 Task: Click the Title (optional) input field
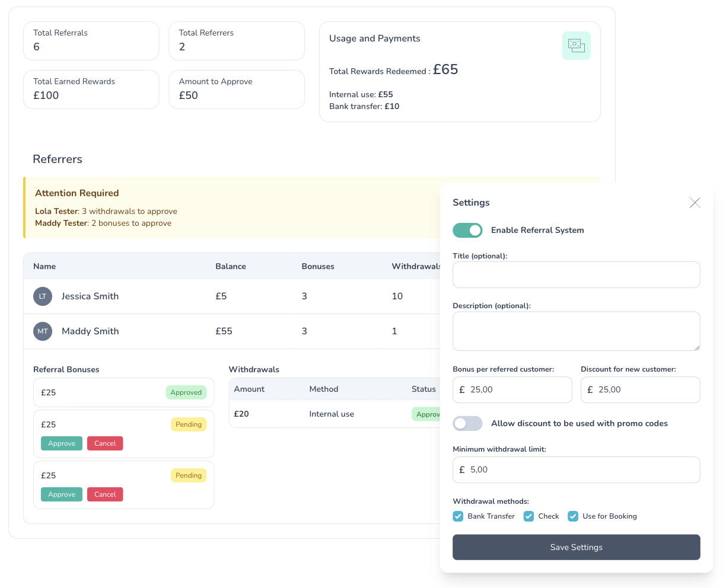(x=576, y=274)
